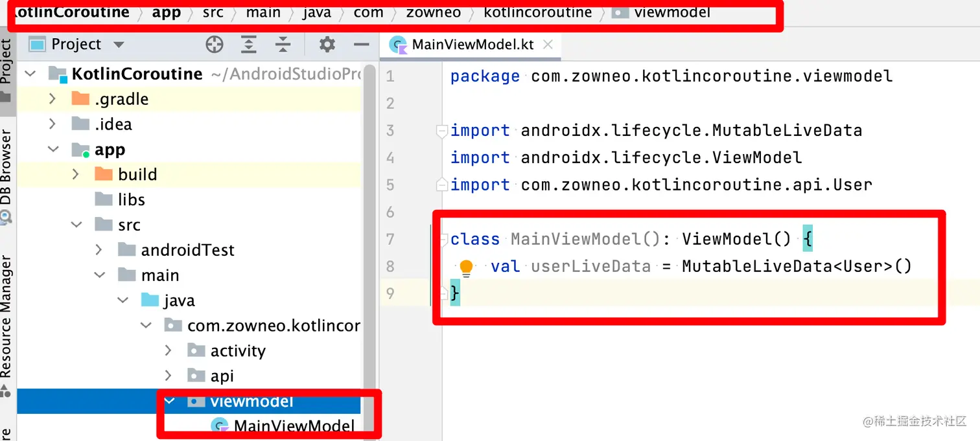This screenshot has width=980, height=441.
Task: Click 'app' in the breadcrumb bar
Action: pyautogui.click(x=167, y=12)
